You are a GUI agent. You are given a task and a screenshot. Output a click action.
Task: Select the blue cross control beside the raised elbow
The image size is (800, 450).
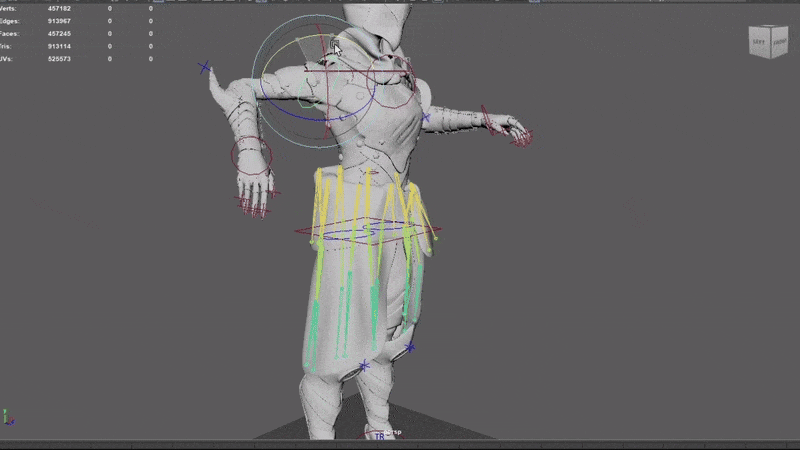[x=205, y=68]
